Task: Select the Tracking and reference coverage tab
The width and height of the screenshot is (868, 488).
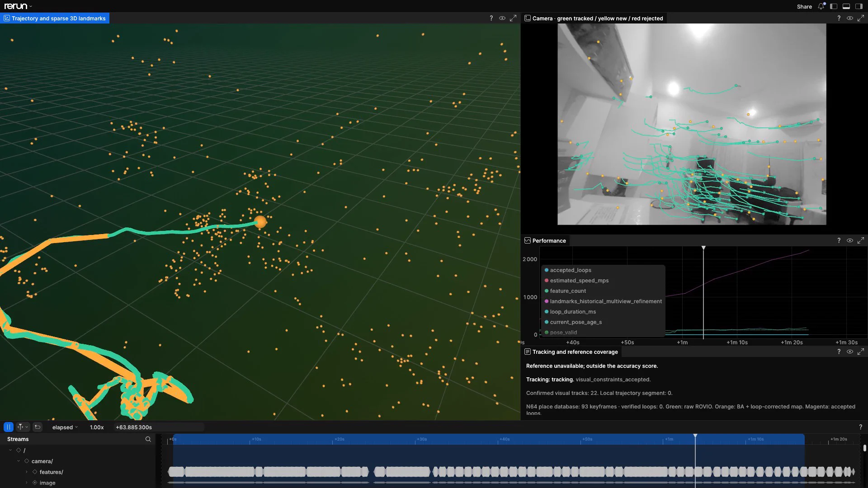Action: [571, 352]
